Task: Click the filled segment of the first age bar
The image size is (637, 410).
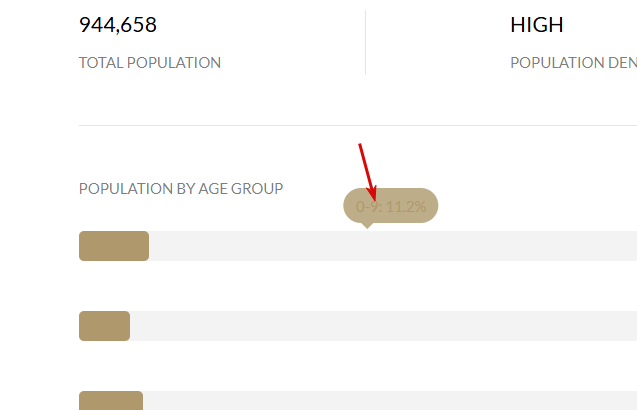Action: coord(114,246)
